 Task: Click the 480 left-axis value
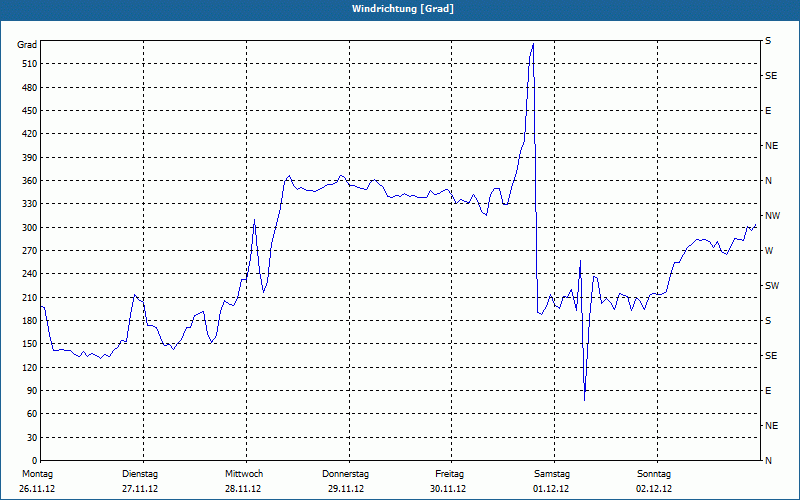[30, 88]
